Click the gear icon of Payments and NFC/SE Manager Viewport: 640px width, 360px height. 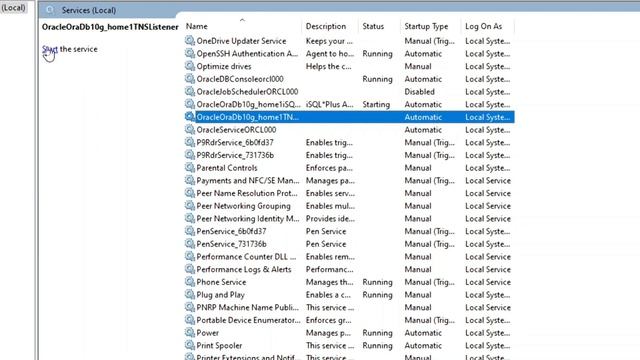click(x=189, y=180)
